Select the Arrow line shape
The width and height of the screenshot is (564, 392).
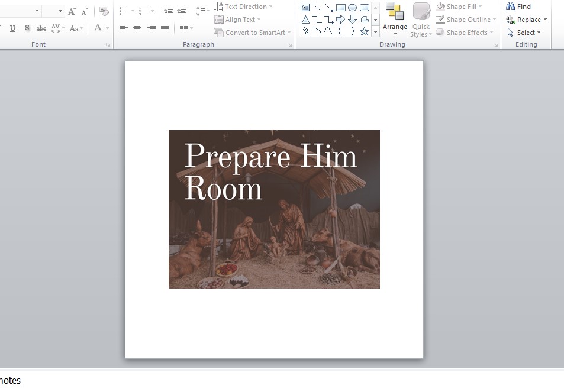(329, 7)
